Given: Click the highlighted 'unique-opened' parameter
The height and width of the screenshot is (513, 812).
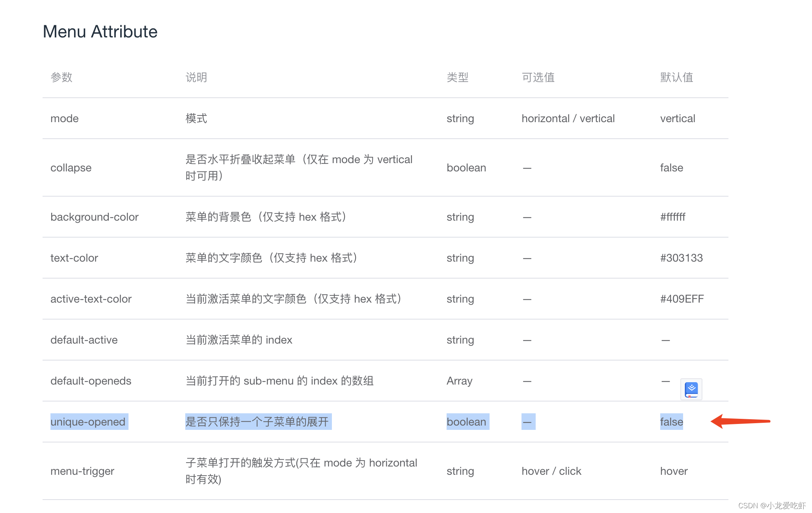Looking at the screenshot, I should (88, 422).
